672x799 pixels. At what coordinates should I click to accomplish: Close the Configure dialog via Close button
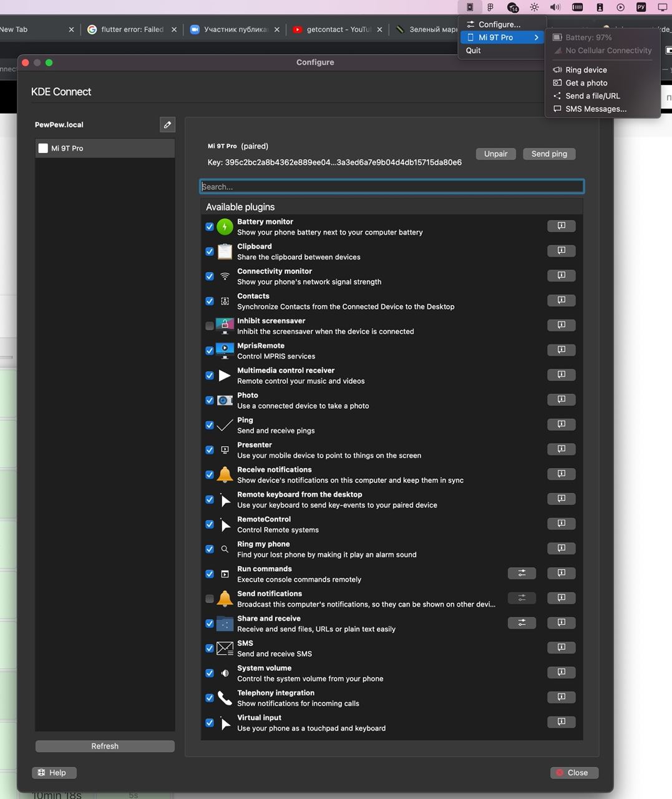574,773
